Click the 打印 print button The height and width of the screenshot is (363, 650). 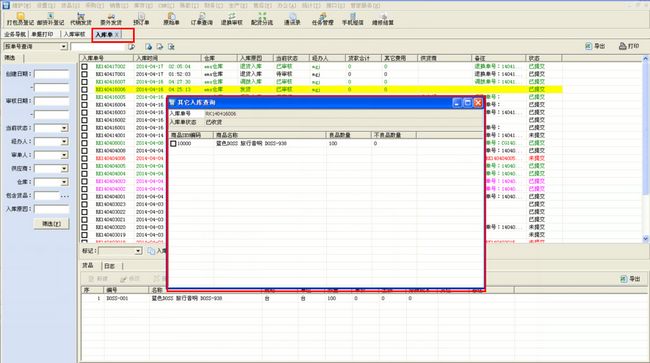(629, 46)
